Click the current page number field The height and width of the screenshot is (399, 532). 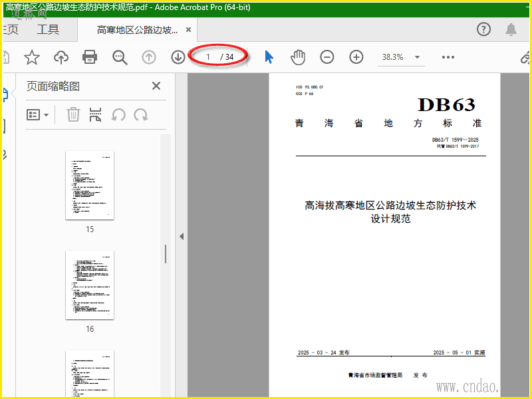208,57
